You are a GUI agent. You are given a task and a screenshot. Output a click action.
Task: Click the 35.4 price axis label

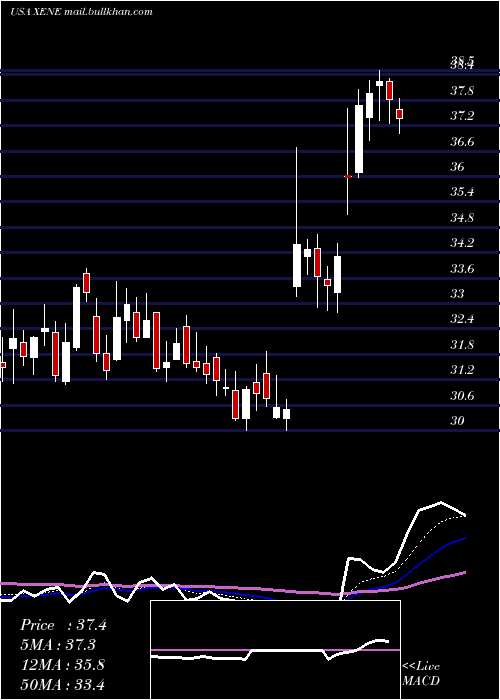click(x=462, y=192)
